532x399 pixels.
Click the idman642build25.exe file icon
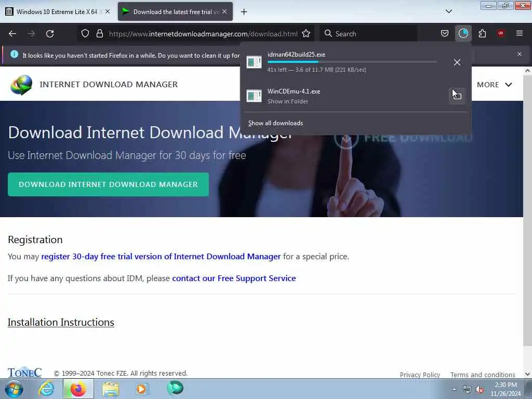pyautogui.click(x=254, y=62)
